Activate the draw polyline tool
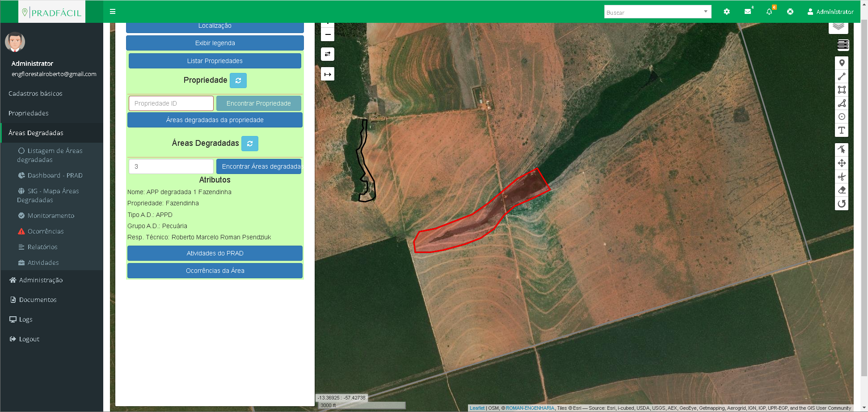The height and width of the screenshot is (412, 868). (842, 76)
